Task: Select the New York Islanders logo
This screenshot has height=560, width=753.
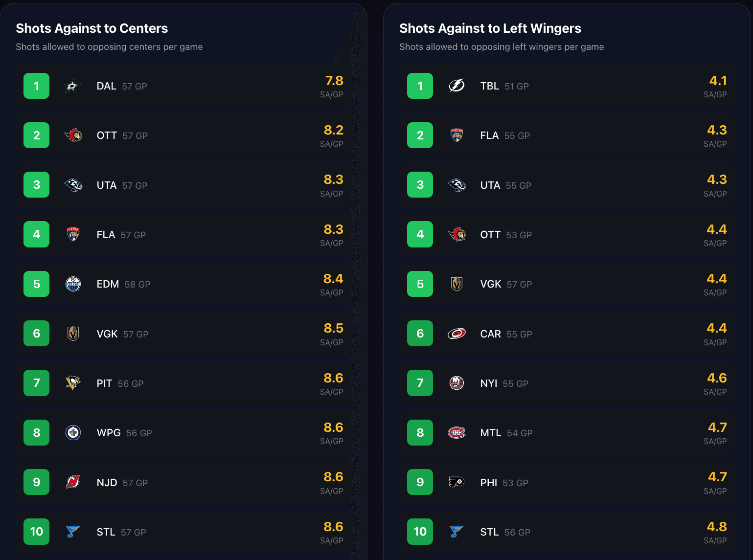Action: click(x=456, y=383)
